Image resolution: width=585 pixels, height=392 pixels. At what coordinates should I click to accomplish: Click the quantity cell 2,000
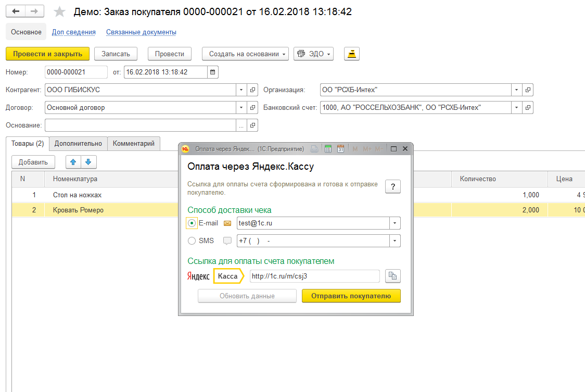click(500, 210)
